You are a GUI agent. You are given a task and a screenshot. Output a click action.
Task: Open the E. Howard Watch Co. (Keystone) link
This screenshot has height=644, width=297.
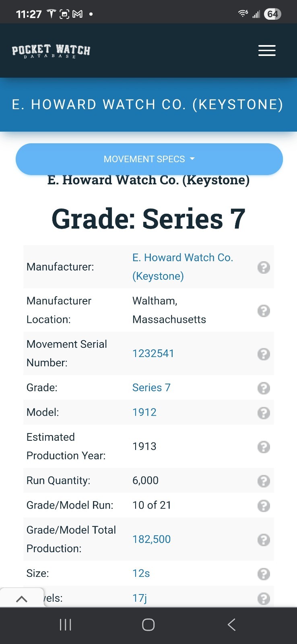point(182,266)
